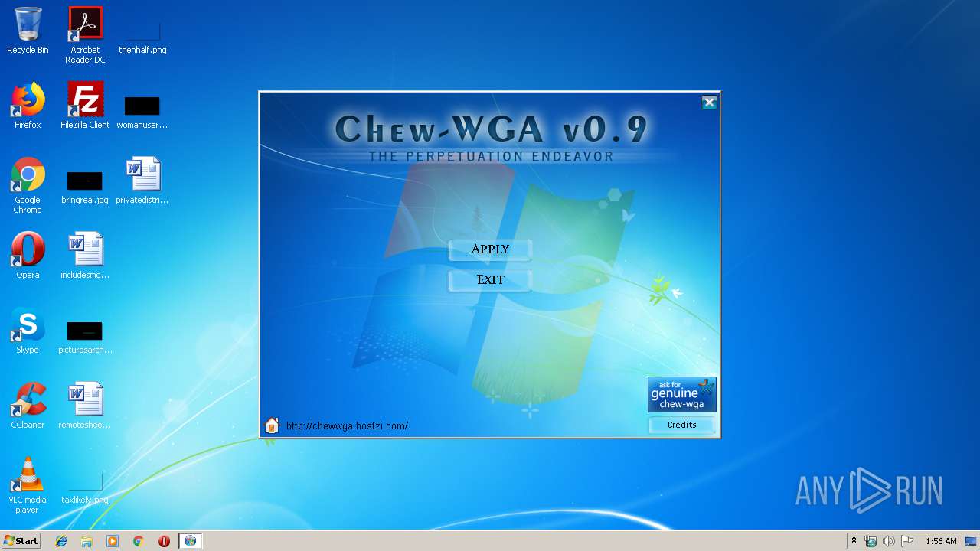The image size is (980, 551).
Task: Select the Acrobat Reader DC shortcut
Action: tap(85, 35)
